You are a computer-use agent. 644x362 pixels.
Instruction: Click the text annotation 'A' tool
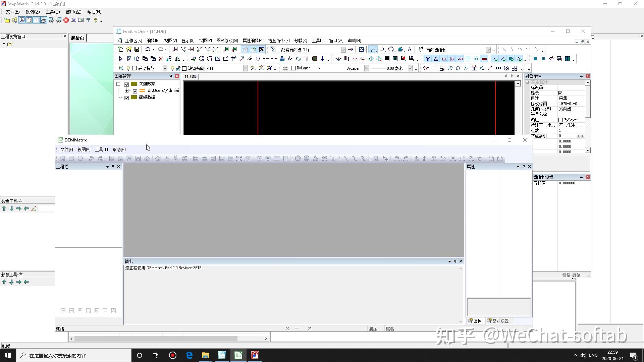click(x=410, y=50)
